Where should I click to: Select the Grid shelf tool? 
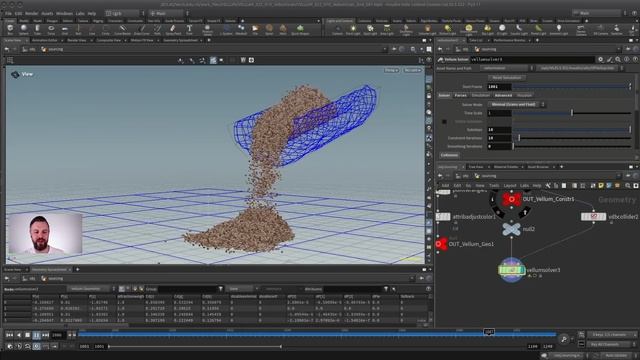[x=64, y=29]
